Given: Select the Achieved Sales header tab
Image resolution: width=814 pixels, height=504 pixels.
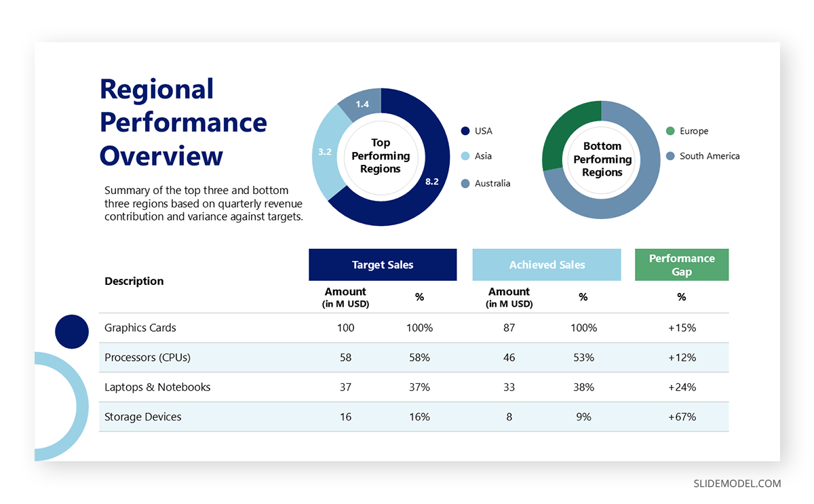Looking at the screenshot, I should click(x=547, y=265).
